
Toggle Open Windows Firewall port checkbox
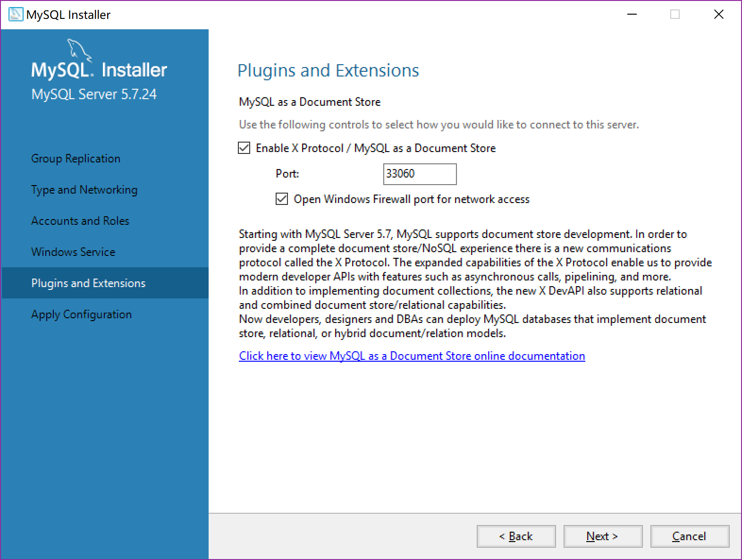point(282,199)
